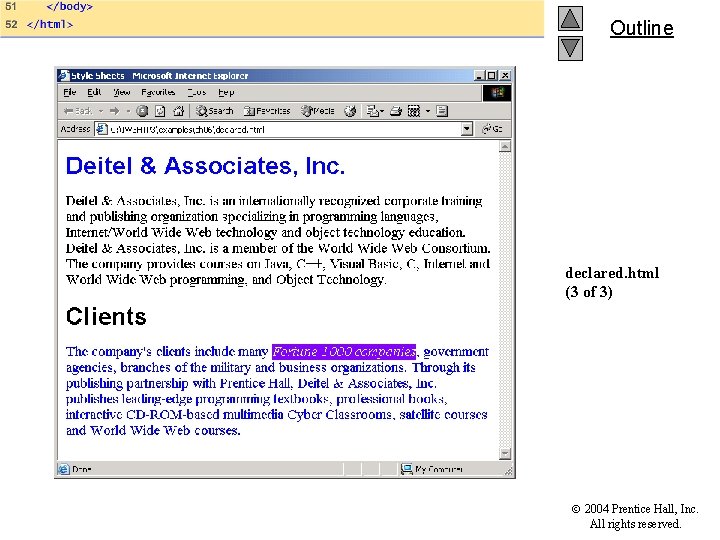
Task: Click the Favorites toolbar button
Action: coord(267,111)
